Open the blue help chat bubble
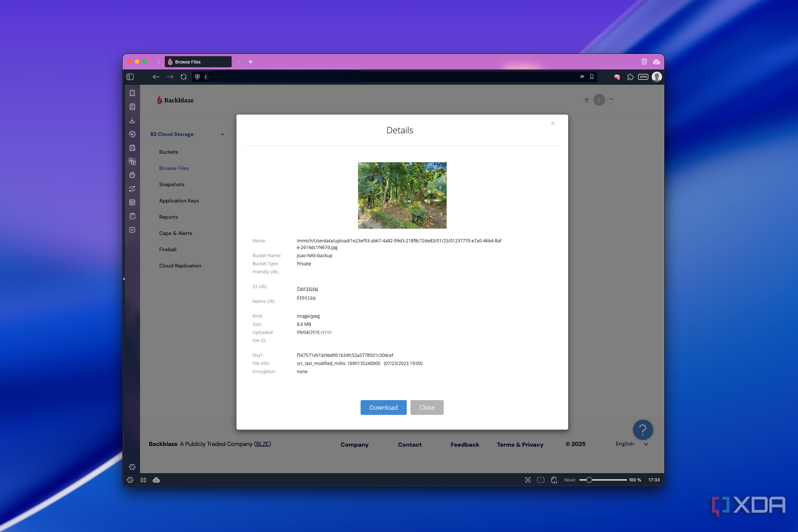798x532 pixels. [x=643, y=430]
